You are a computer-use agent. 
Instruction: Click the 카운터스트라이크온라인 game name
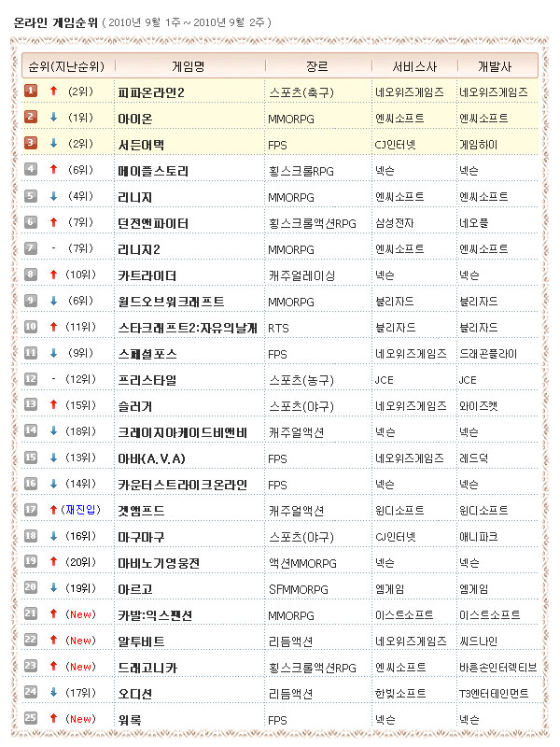click(183, 485)
